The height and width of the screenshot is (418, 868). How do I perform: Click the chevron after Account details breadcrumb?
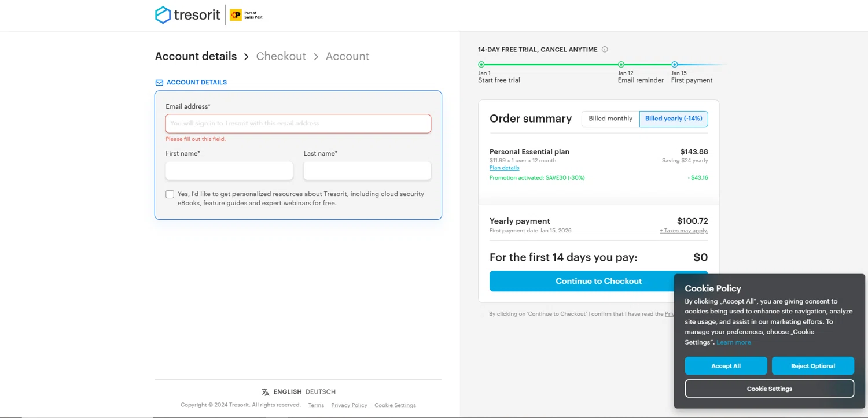246,57
